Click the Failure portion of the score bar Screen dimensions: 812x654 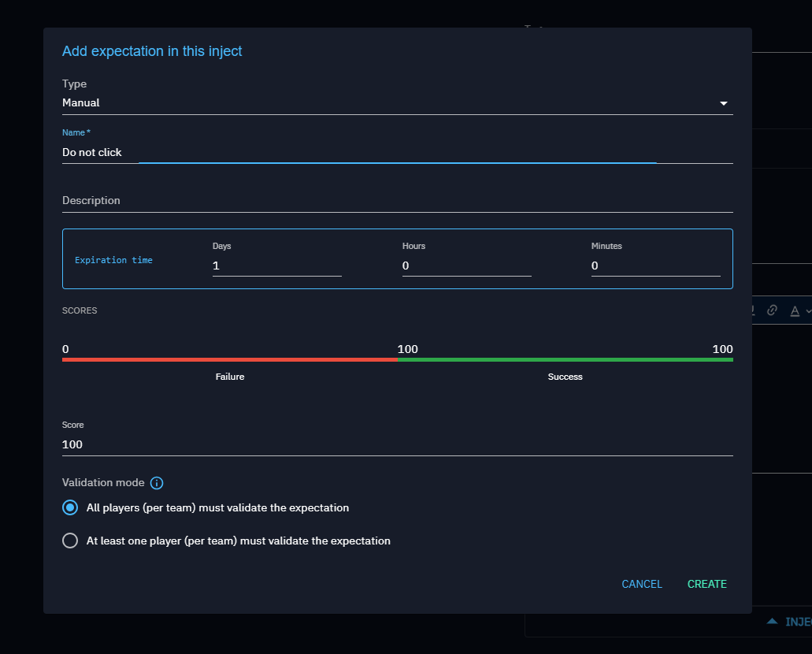(228, 359)
